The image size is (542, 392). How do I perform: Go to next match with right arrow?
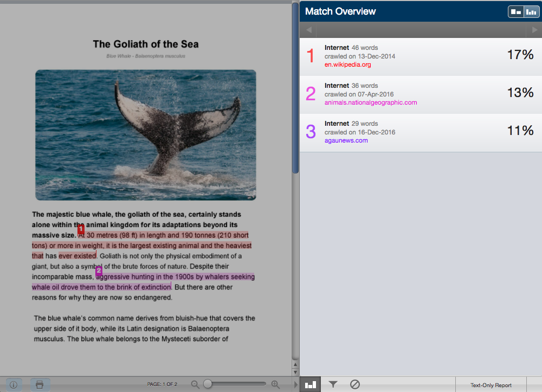point(534,30)
